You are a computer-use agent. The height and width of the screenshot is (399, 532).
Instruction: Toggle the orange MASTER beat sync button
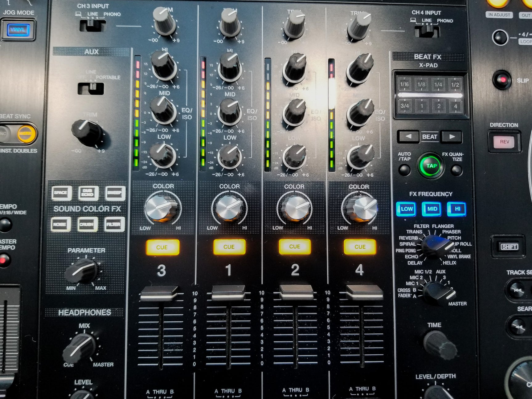27,134
